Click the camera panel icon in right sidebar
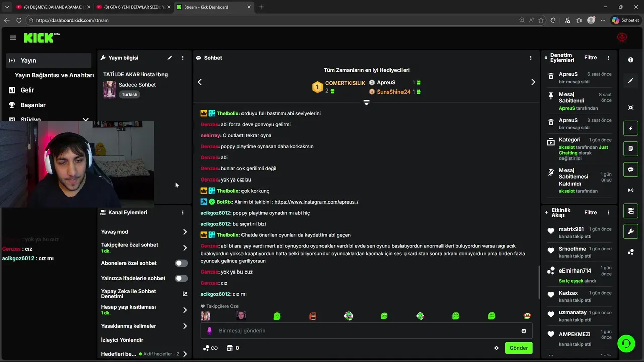The image size is (644, 362). [x=631, y=211]
